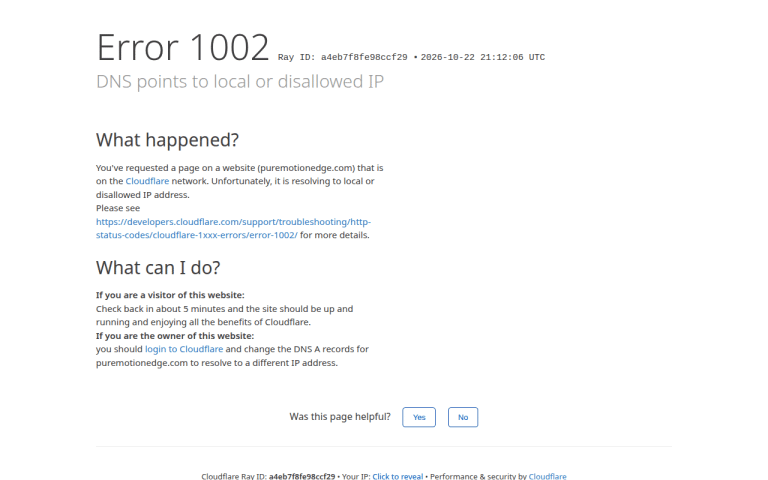The image size is (768, 480).
Task: Open the error-1002 troubleshooting documentation link
Action: click(x=233, y=228)
